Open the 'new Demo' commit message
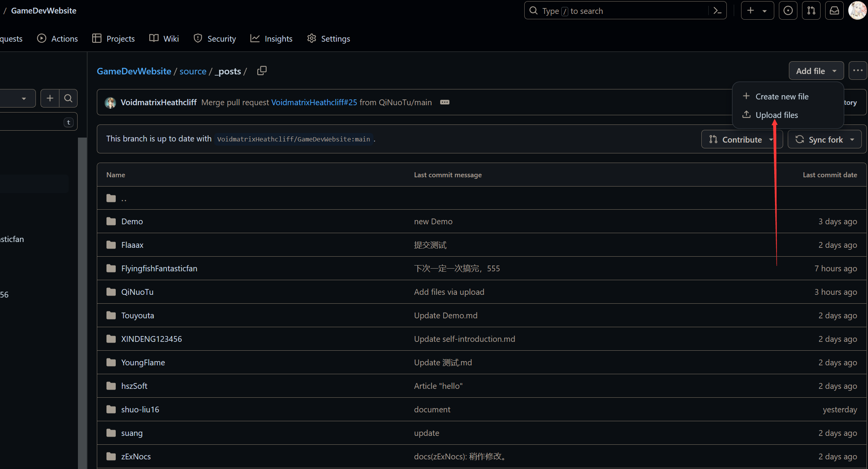The height and width of the screenshot is (469, 868). (x=433, y=222)
